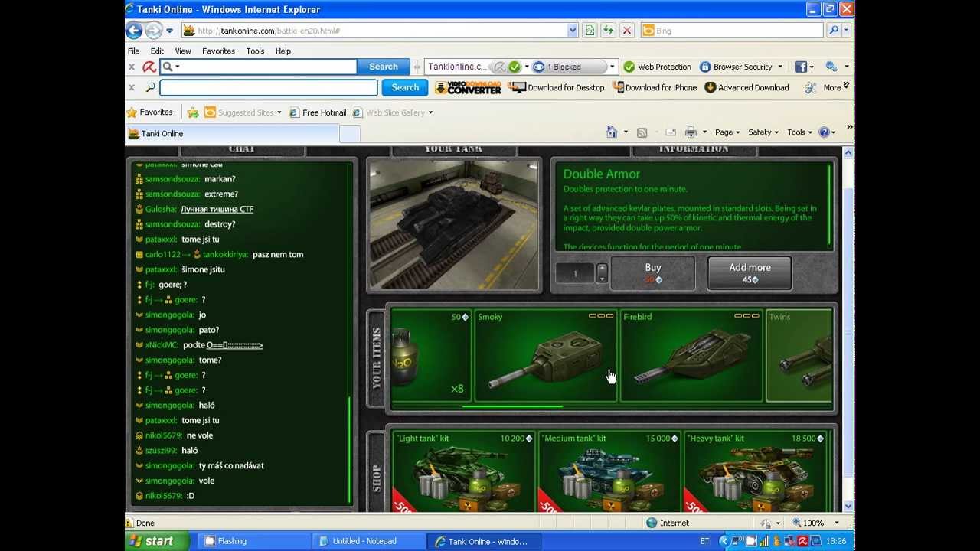Click Download for iPhone link
980x551 pixels.
click(655, 87)
